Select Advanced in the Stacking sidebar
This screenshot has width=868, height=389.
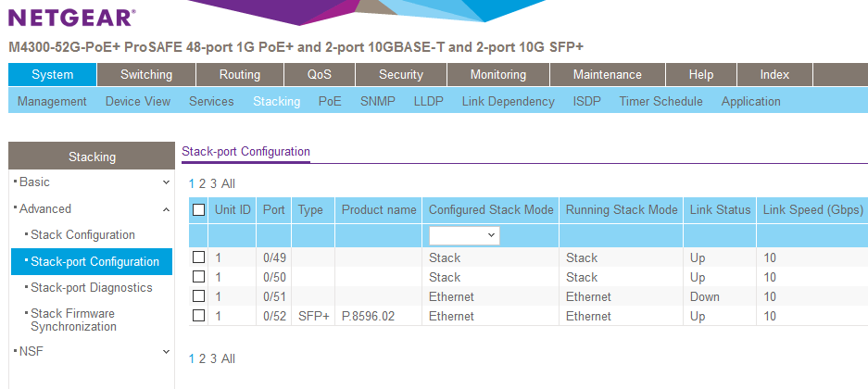(45, 208)
